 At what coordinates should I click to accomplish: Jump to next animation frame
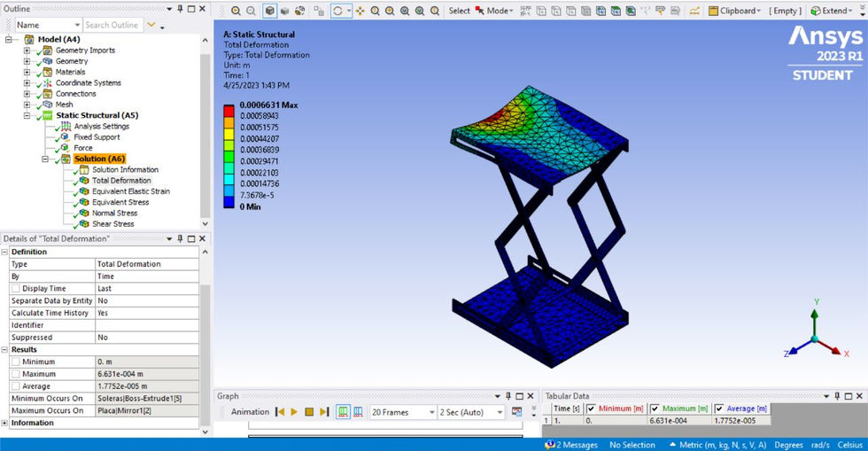coord(324,412)
